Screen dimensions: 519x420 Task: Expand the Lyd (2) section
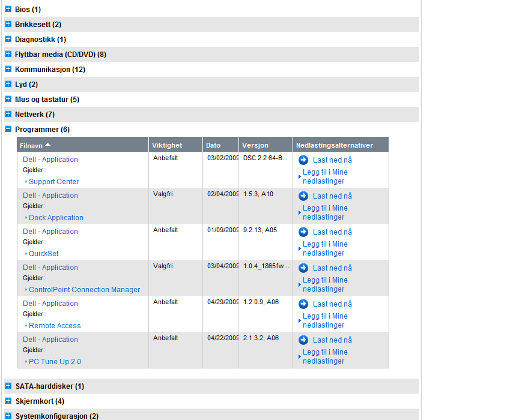point(8,84)
